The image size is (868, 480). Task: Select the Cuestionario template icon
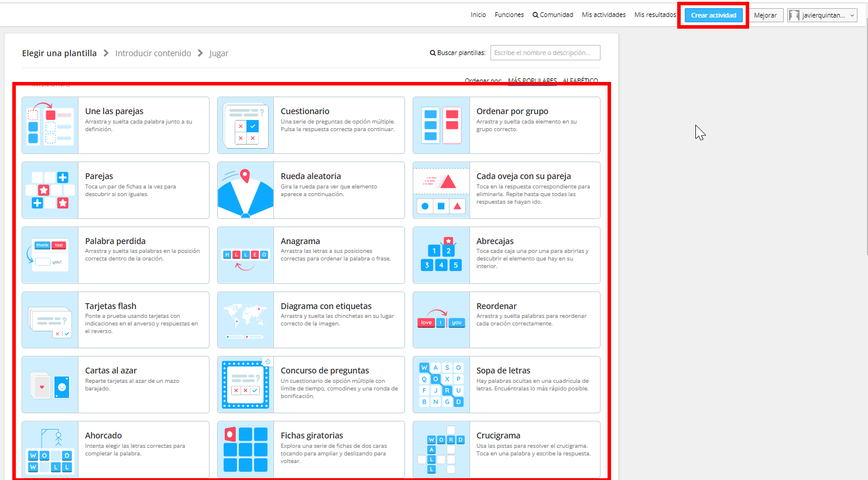(x=246, y=125)
